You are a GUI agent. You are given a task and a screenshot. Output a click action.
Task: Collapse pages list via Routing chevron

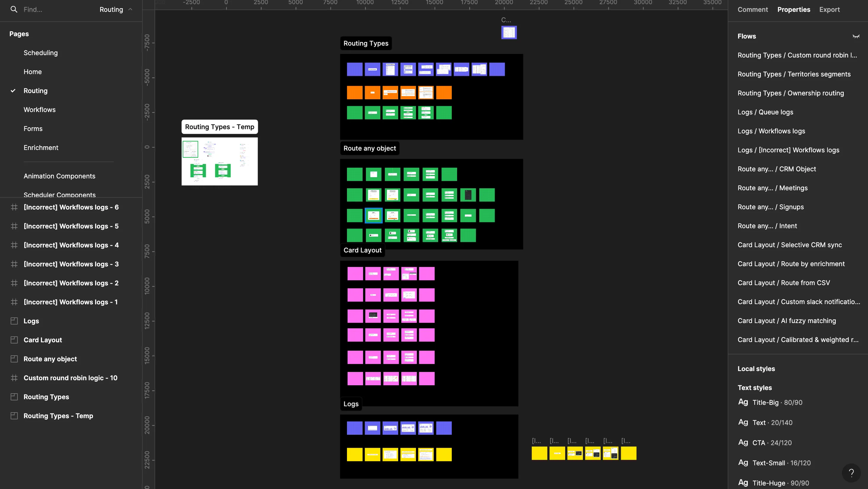tap(130, 9)
